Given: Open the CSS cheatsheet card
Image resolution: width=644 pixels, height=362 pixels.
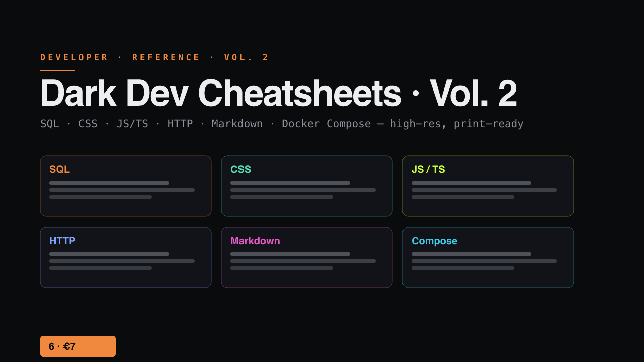Looking at the screenshot, I should tap(307, 186).
